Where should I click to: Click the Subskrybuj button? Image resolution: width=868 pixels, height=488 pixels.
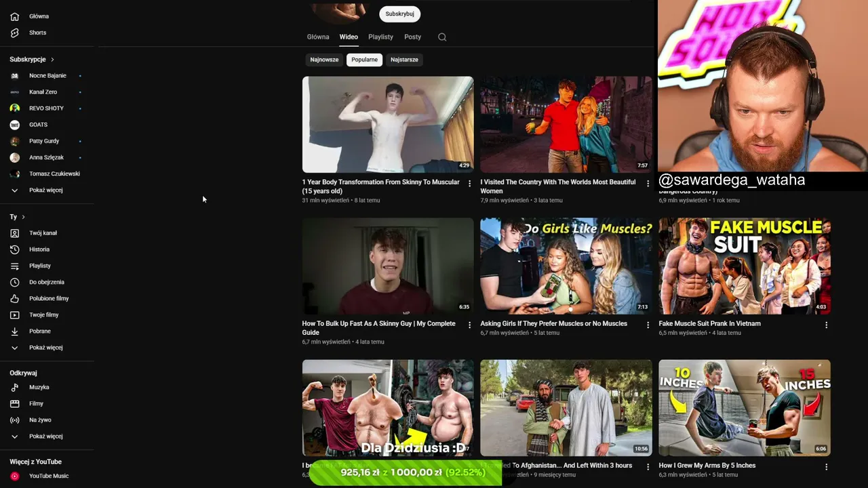point(399,14)
